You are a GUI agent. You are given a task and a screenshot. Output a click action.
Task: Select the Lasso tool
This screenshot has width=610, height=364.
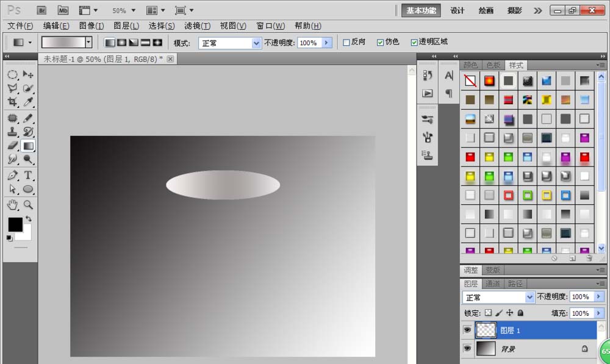(x=13, y=88)
